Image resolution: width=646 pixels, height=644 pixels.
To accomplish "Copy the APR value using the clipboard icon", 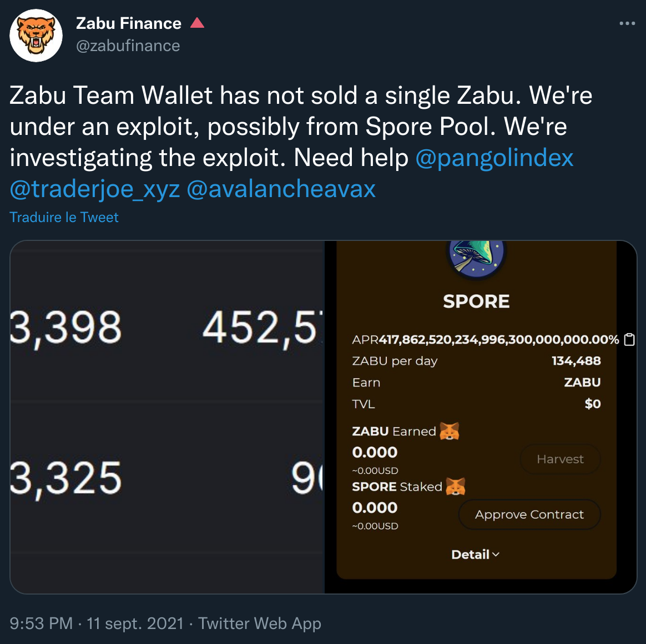I will click(x=630, y=339).
